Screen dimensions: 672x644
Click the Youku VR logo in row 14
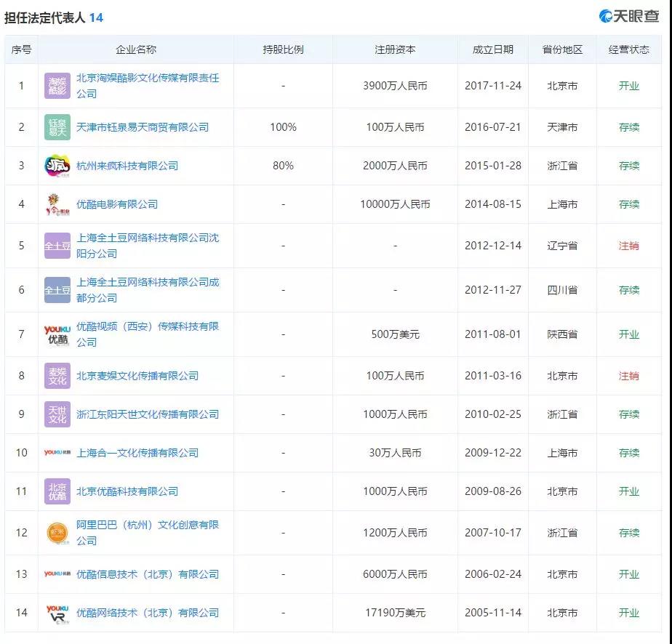coord(57,613)
